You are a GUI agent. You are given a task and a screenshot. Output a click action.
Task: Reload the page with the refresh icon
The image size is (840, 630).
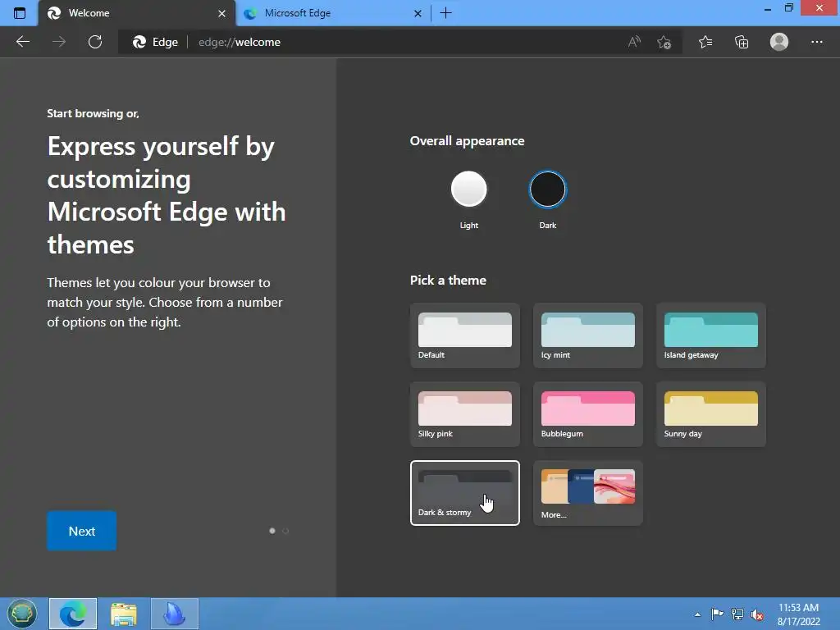click(x=95, y=42)
